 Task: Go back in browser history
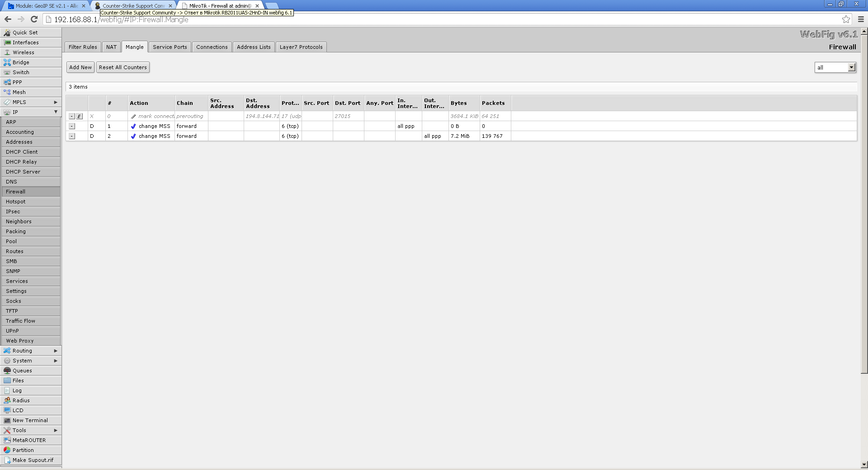(x=8, y=19)
